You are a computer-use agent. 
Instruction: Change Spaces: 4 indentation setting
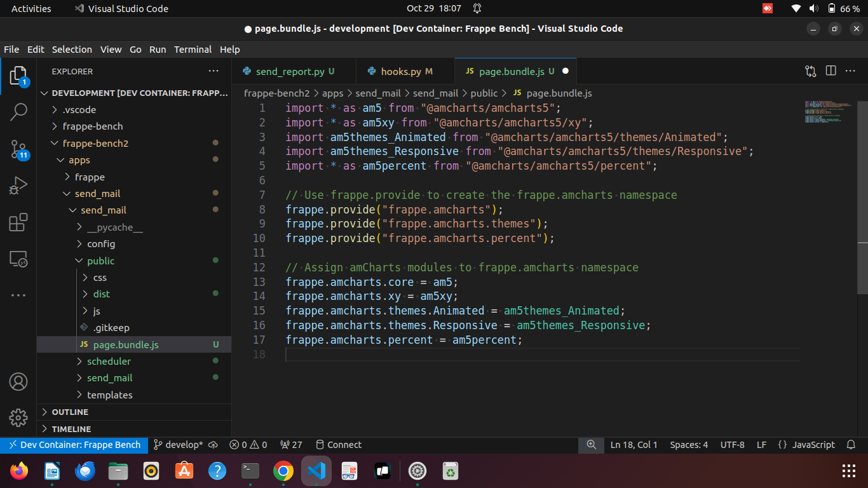click(689, 445)
